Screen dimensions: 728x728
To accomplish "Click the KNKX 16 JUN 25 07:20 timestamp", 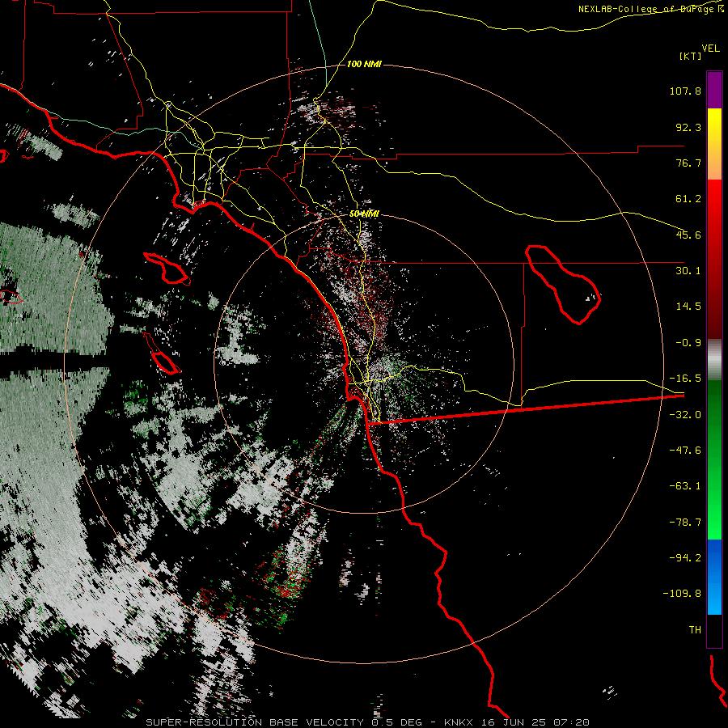I will (x=517, y=722).
